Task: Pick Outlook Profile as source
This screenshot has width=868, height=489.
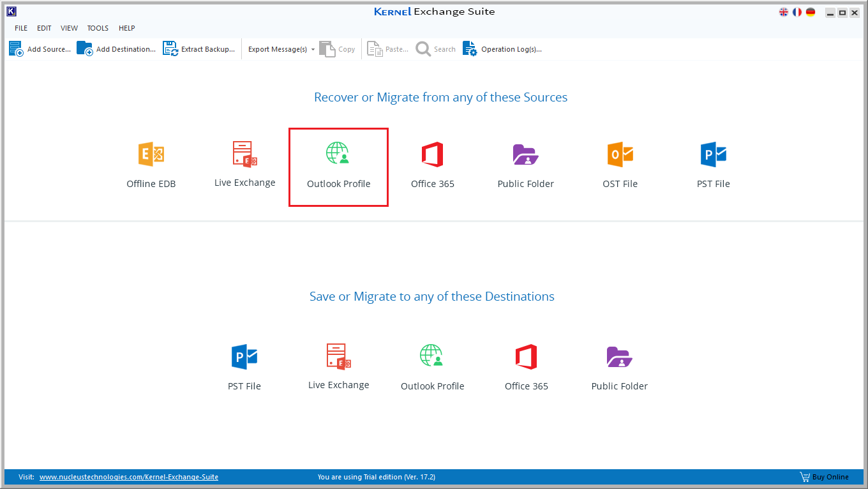Action: [x=338, y=167]
